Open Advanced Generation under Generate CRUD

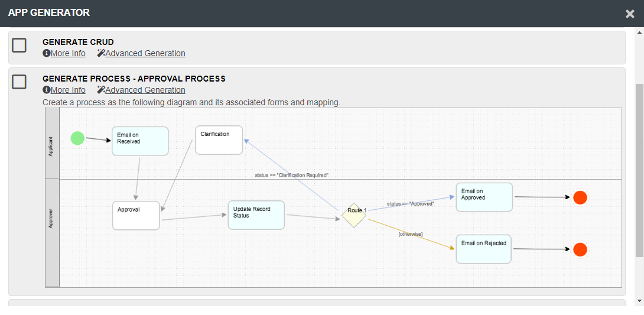pyautogui.click(x=141, y=53)
